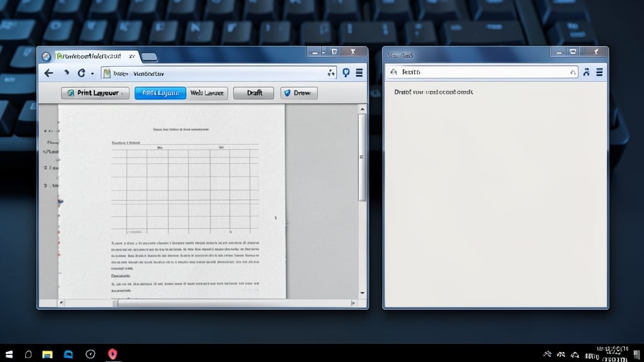Click the vertical scrollbar down arrow in document
Viewport: 644px width, 362px height.
(362, 293)
